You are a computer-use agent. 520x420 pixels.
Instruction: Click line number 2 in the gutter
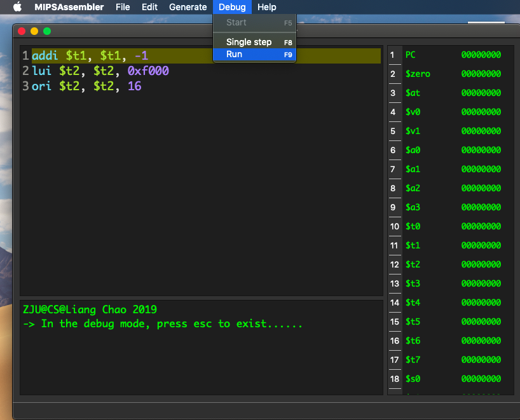tap(25, 71)
